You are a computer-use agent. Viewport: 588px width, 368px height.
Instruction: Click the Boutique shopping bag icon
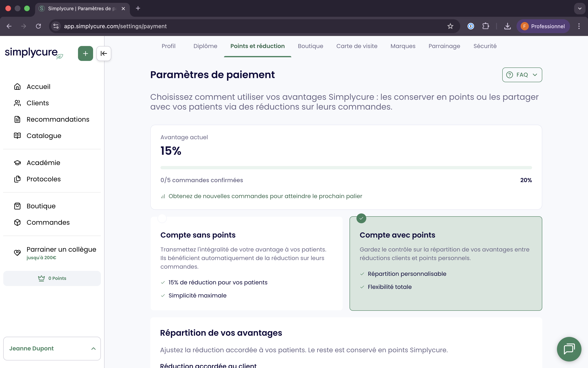pyautogui.click(x=17, y=206)
